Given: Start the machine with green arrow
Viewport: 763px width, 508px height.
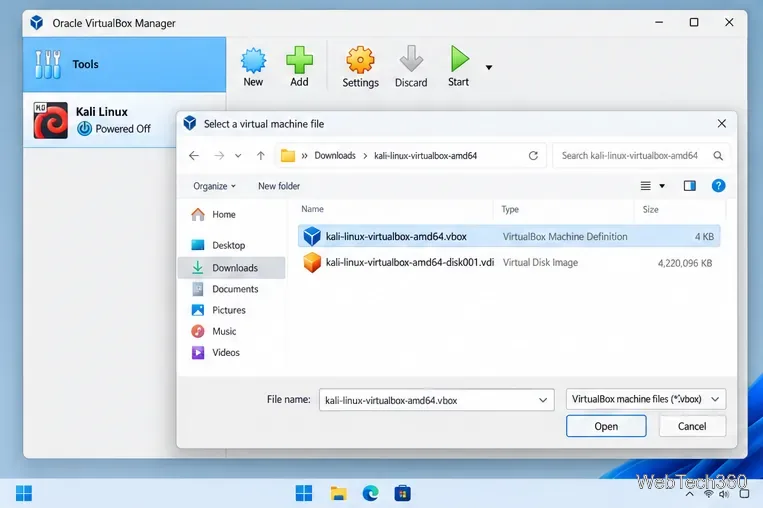Looking at the screenshot, I should (x=459, y=58).
